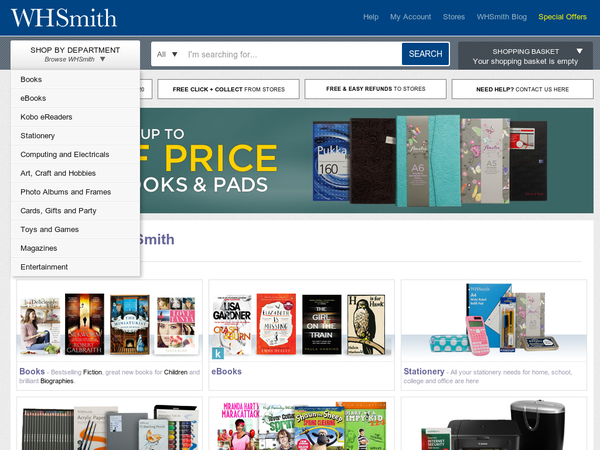Screen dimensions: 600x450
Task: Click the Shaun the Sheep DVD cover
Action: point(319,428)
